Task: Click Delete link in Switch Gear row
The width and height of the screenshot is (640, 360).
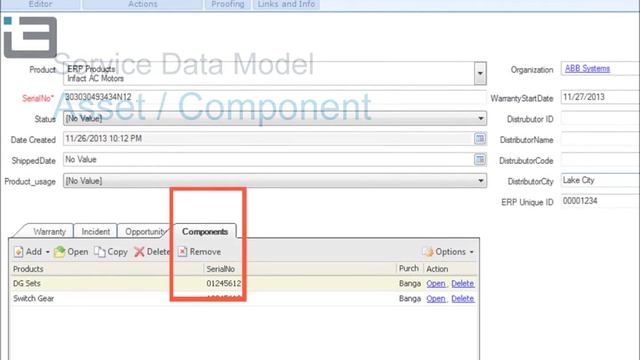Action: [462, 299]
